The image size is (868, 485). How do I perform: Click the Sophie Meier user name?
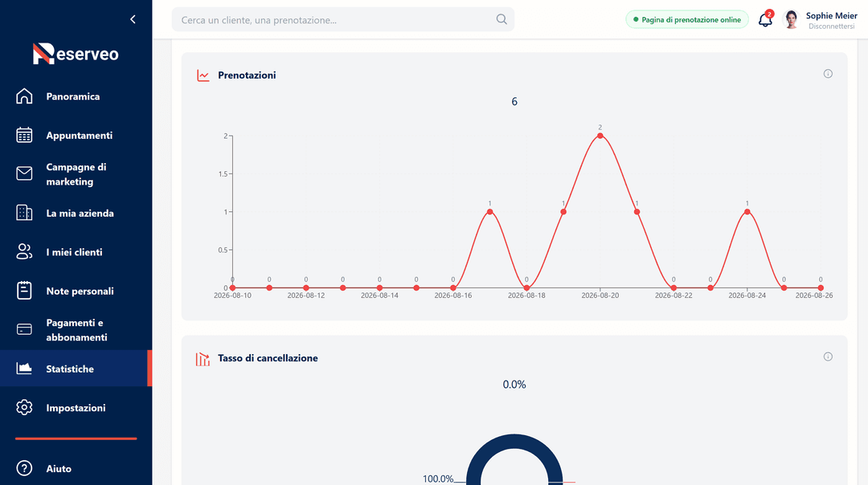point(832,15)
